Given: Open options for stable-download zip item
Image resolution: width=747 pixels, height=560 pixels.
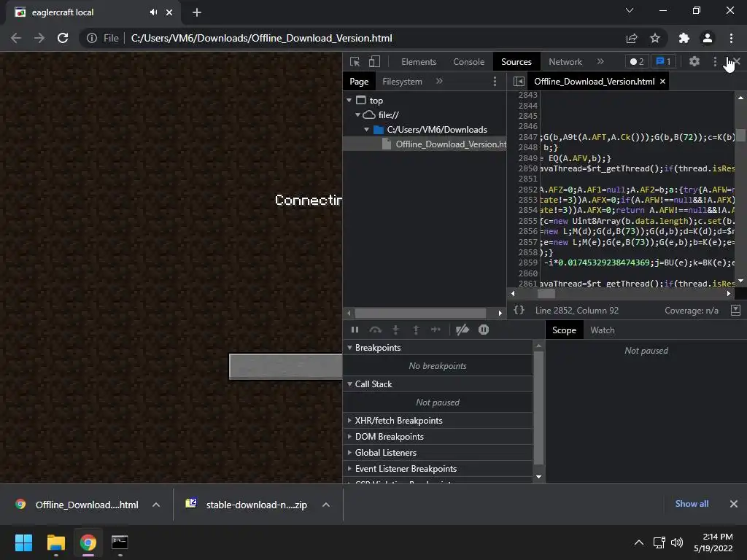Looking at the screenshot, I should pyautogui.click(x=326, y=505).
